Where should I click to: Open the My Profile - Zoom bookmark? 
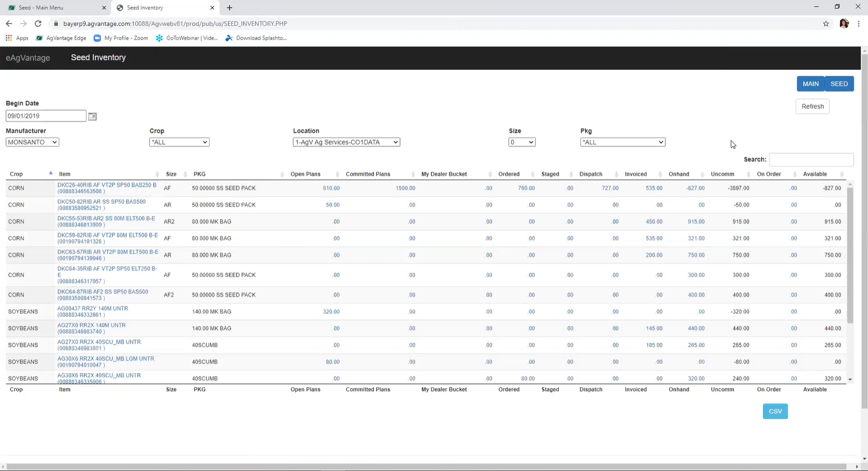[x=121, y=38]
